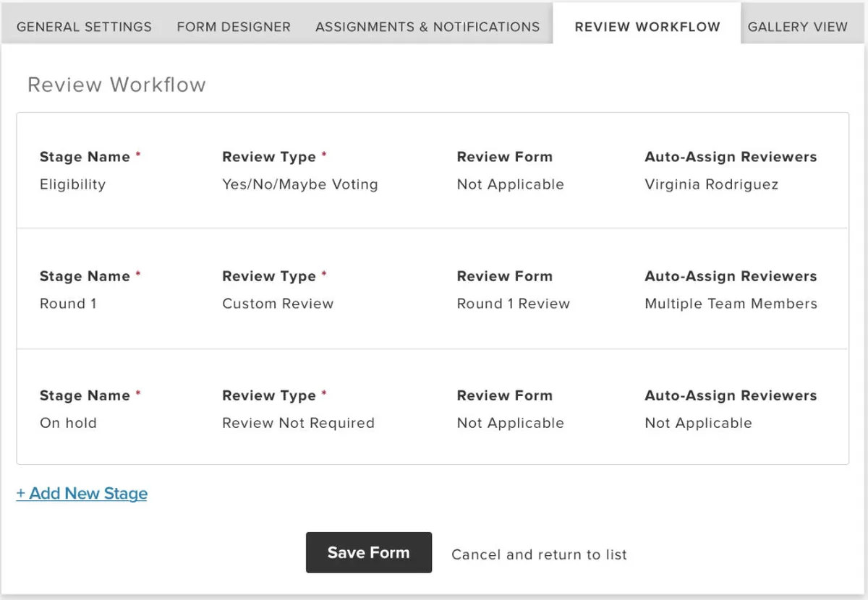Click Multiple Team Members reviewer value
Screen dimensions: 868x600
(731, 304)
